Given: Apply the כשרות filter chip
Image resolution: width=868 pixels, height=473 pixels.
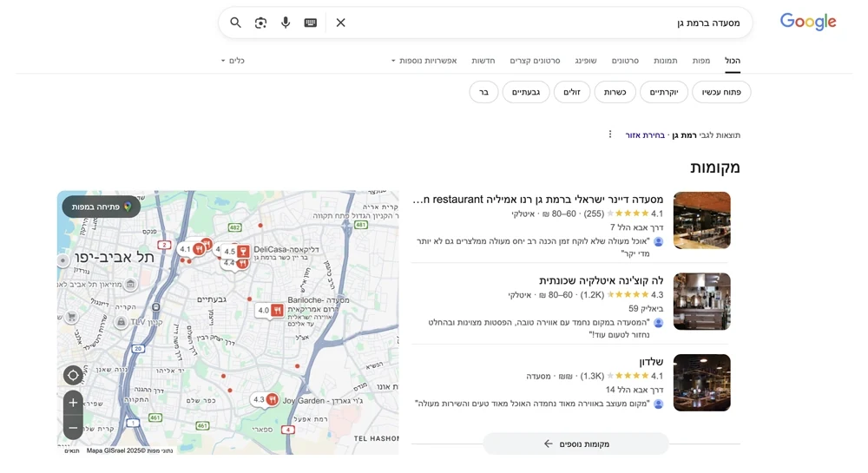Looking at the screenshot, I should click(615, 92).
